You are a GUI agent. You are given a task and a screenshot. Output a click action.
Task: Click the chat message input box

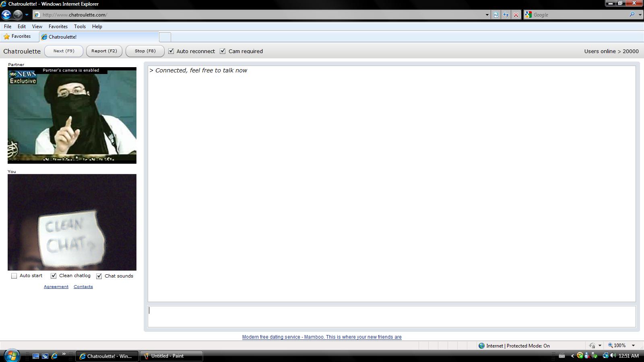392,317
